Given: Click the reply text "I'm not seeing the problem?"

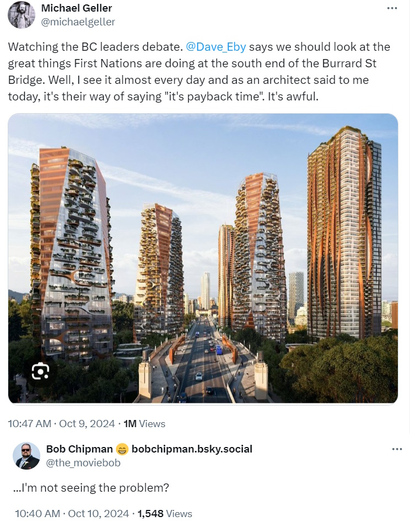Looking at the screenshot, I should point(91,488).
